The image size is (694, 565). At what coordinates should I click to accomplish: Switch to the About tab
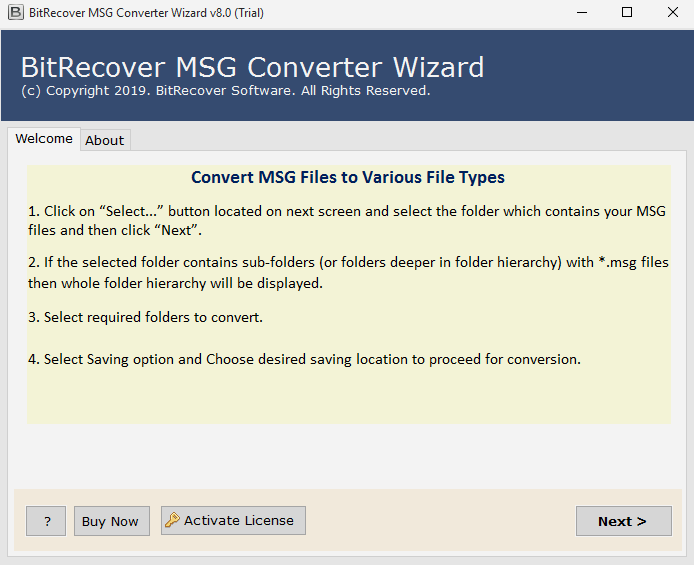tap(105, 140)
